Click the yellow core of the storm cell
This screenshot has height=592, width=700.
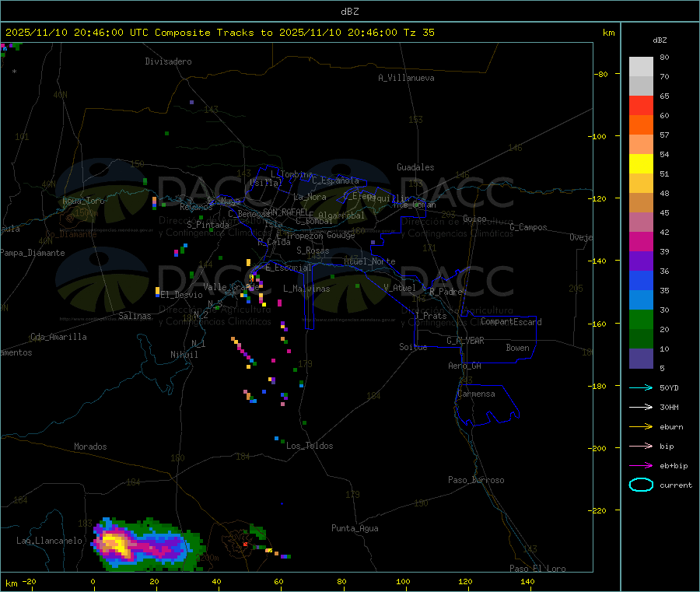117,545
